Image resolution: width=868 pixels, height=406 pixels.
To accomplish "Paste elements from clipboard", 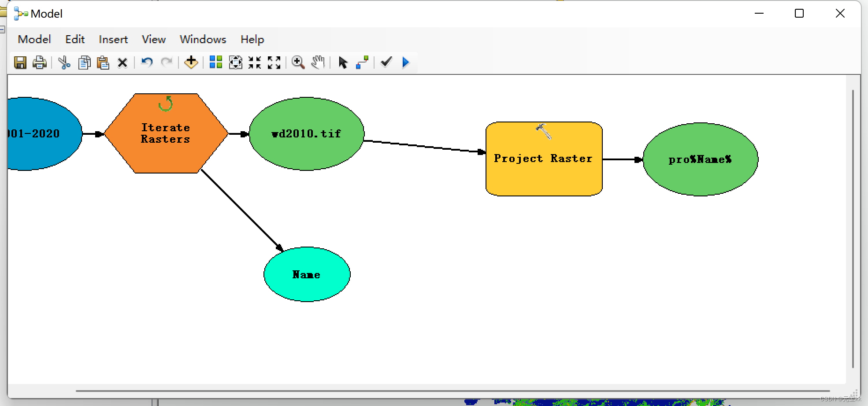I will tap(103, 63).
